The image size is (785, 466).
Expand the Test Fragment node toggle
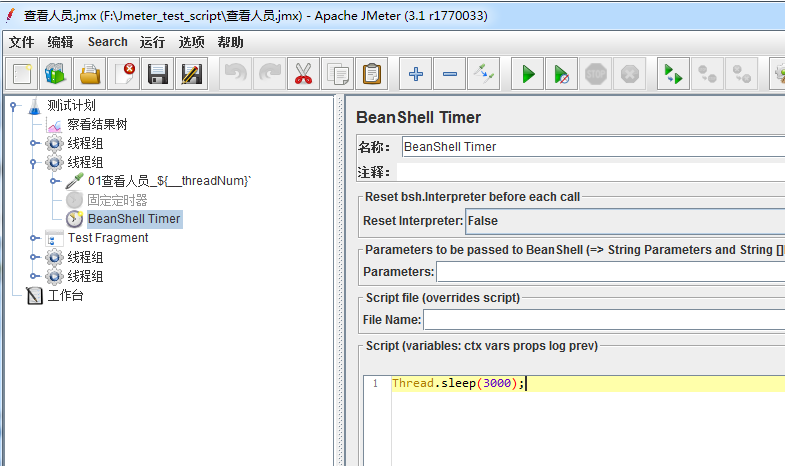33,238
